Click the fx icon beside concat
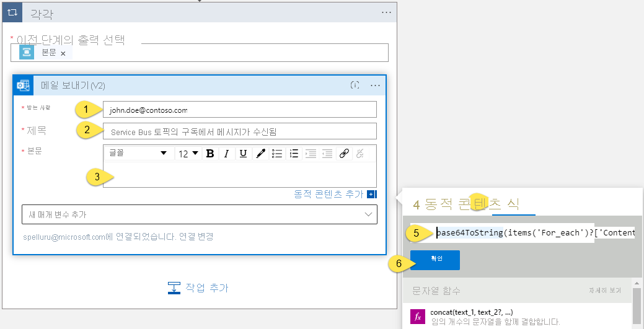The height and width of the screenshot is (329, 644). click(x=418, y=317)
